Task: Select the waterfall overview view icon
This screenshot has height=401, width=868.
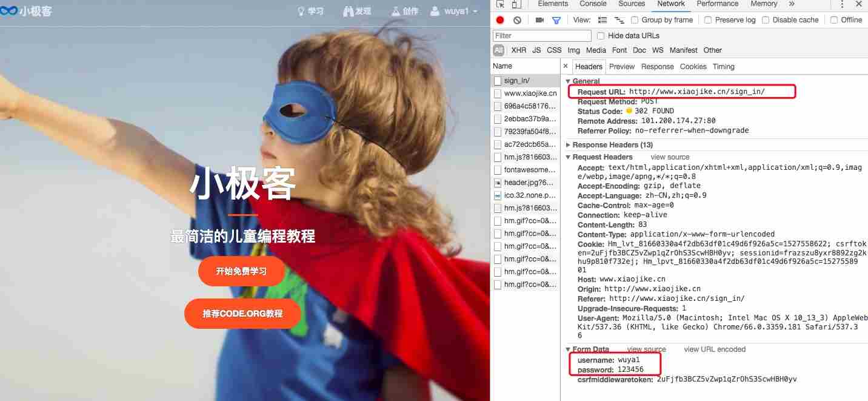Action: (620, 20)
